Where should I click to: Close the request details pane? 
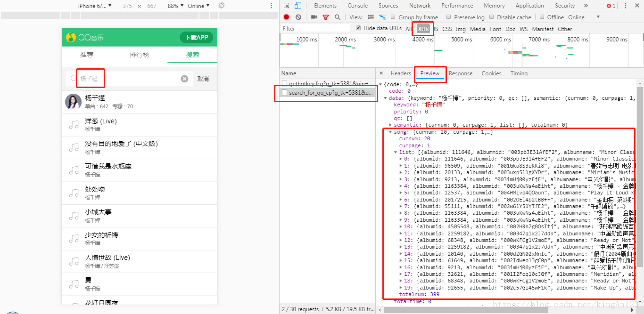coord(382,73)
